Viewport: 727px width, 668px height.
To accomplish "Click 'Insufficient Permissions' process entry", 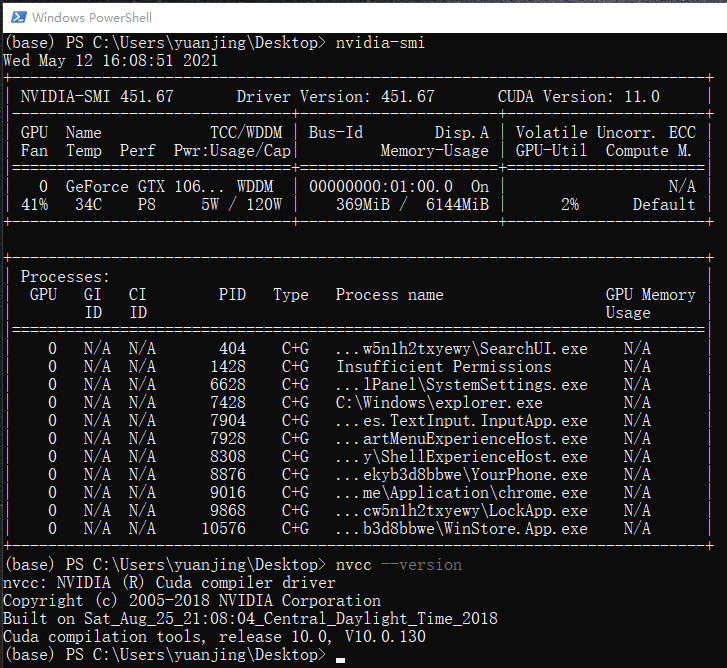I will pyautogui.click(x=444, y=367).
